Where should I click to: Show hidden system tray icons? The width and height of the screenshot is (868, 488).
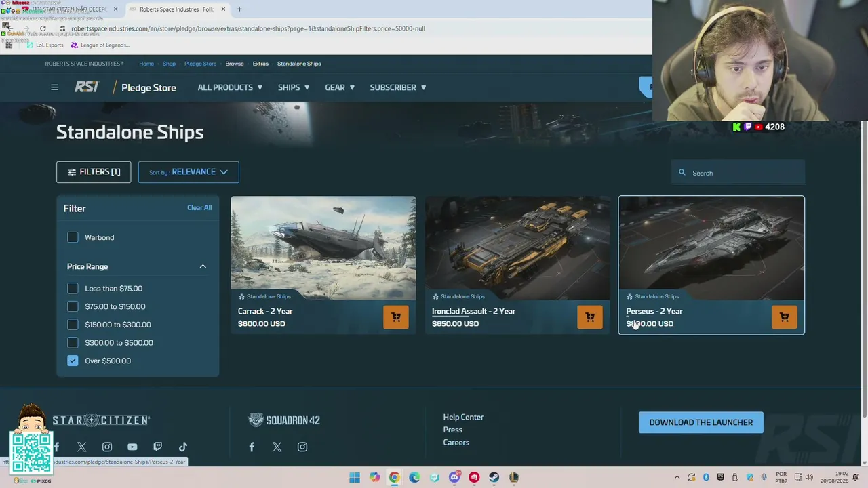click(x=677, y=478)
